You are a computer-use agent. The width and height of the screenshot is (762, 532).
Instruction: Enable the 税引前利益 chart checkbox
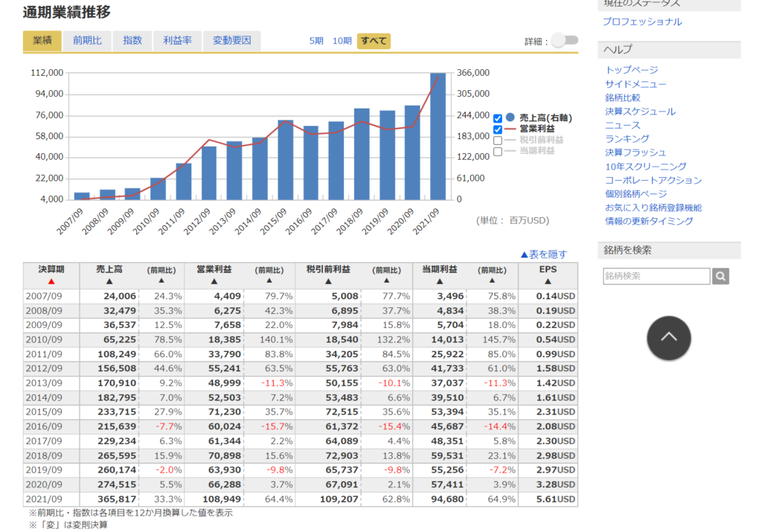coord(498,140)
